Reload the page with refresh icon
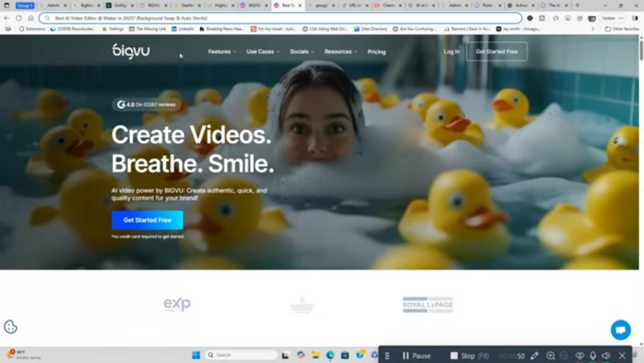The width and height of the screenshot is (644, 363). tap(20, 18)
